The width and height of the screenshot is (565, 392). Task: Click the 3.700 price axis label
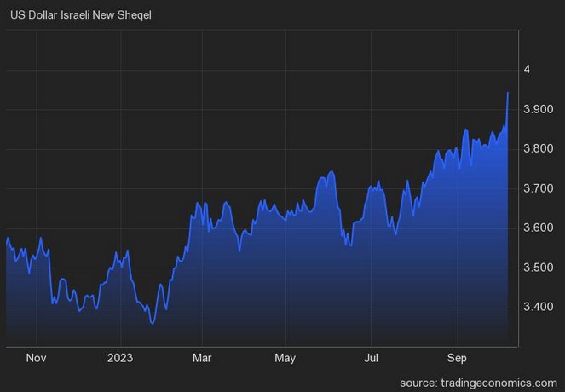tap(539, 188)
